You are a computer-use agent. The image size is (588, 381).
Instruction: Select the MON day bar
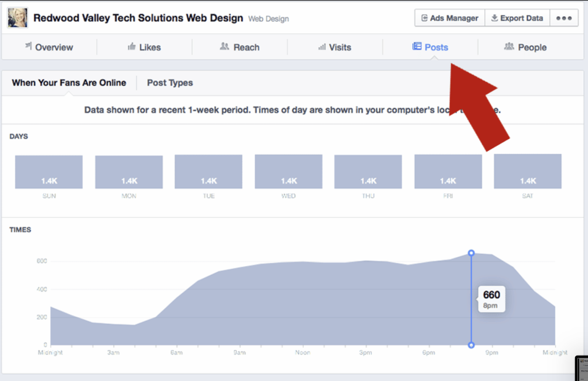click(129, 172)
